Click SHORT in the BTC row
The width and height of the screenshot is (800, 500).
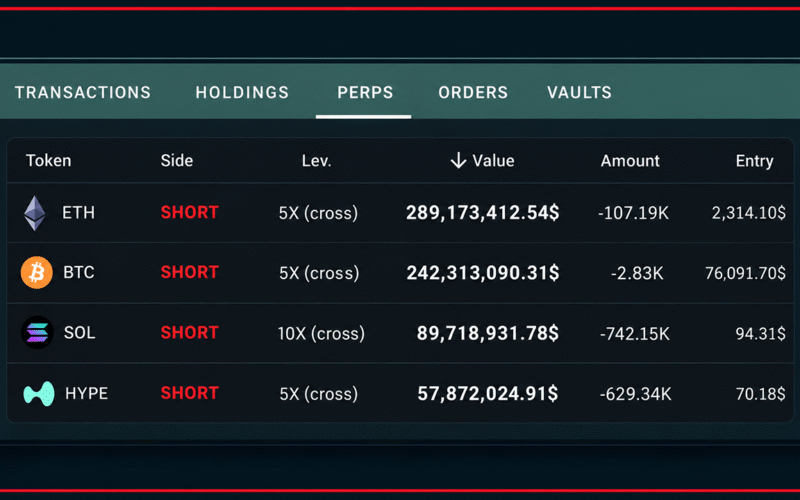tap(190, 272)
